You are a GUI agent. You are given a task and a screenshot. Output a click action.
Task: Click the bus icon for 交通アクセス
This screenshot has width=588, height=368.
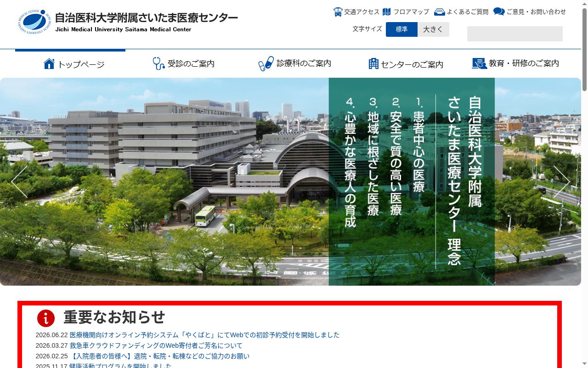pos(338,12)
